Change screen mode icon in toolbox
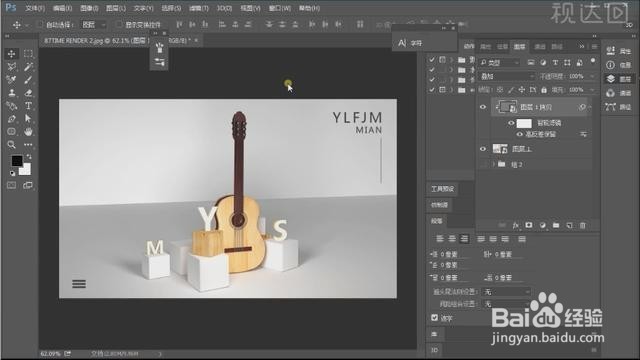Image resolution: width=640 pixels, height=360 pixels. tap(28, 185)
